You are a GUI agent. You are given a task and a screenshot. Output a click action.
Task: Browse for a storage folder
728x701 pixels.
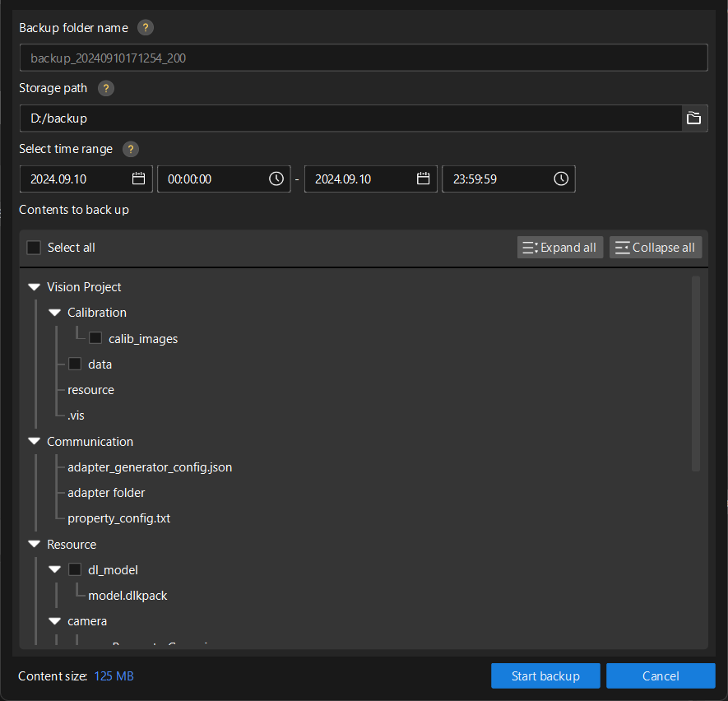pyautogui.click(x=694, y=118)
